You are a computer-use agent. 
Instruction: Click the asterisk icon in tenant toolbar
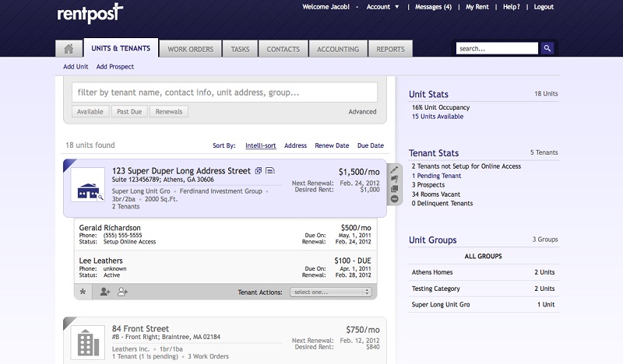click(83, 292)
